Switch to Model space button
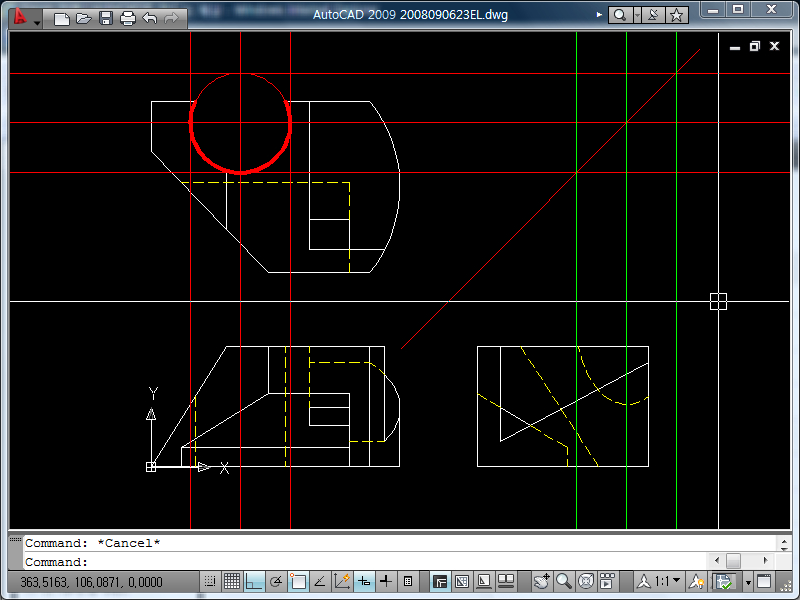Viewport: 800px width, 600px height. pos(440,581)
